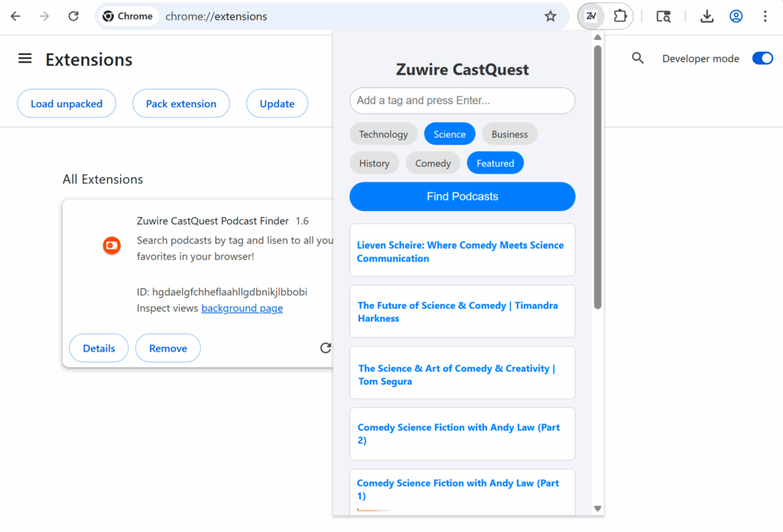Viewport: 783px width, 532px height.
Task: Open the background page link
Action: pyautogui.click(x=242, y=308)
